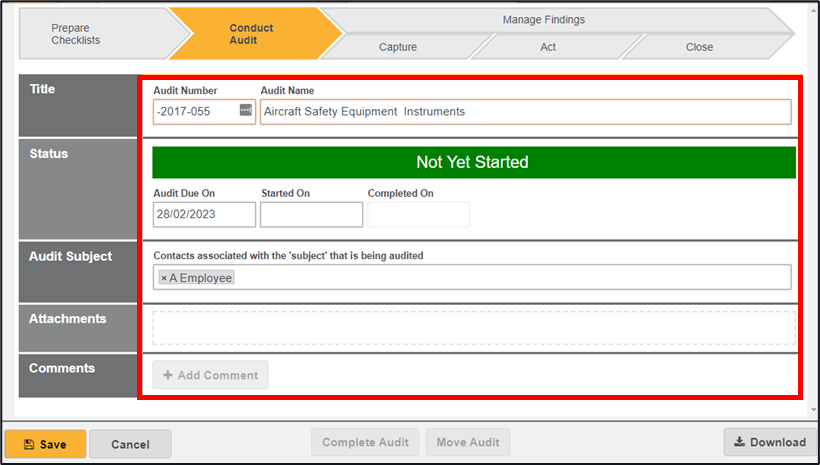Cancel the audit changes
820x465 pixels.
click(130, 444)
